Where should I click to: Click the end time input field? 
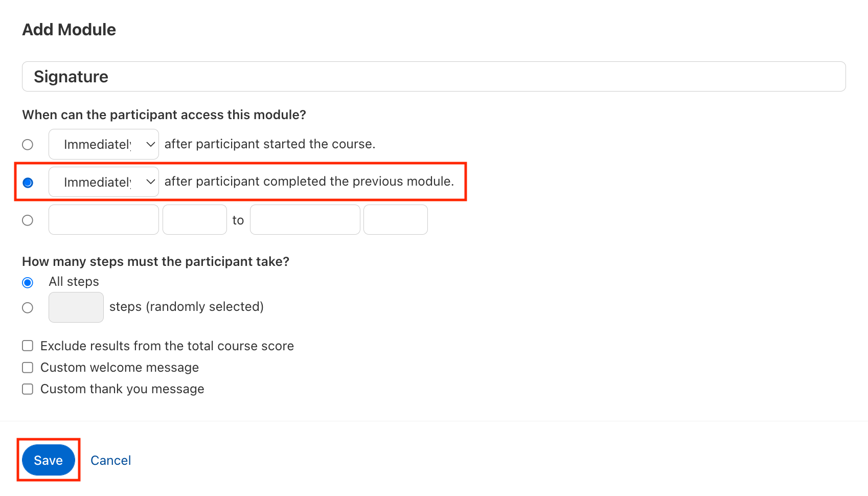[x=395, y=220]
